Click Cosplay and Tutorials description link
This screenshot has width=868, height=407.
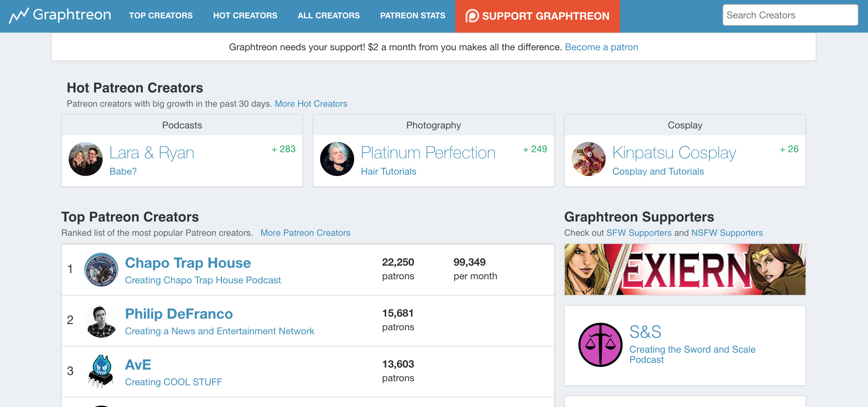pos(658,172)
